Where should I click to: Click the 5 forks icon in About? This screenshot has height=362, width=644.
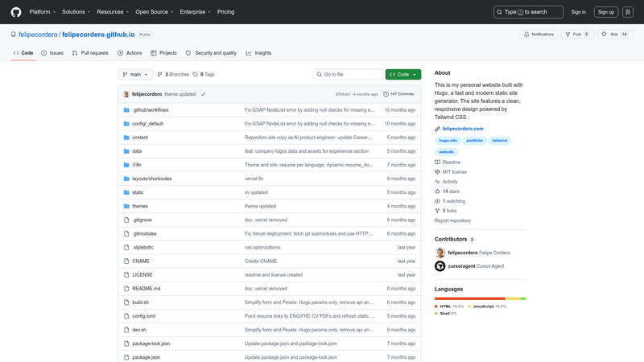(437, 211)
